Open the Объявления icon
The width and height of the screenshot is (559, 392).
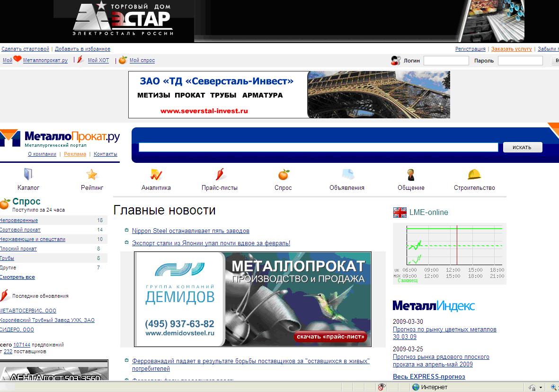pos(347,174)
